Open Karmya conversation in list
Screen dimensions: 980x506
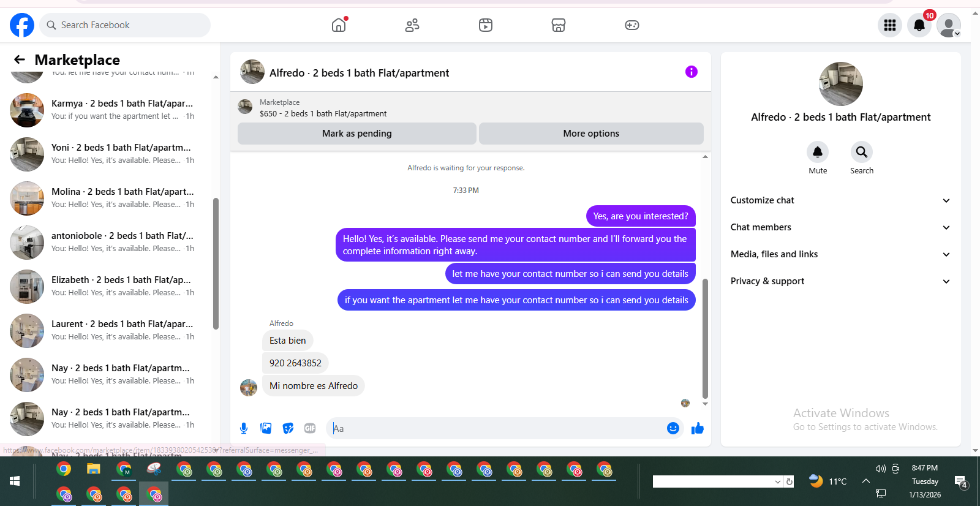tap(108, 110)
